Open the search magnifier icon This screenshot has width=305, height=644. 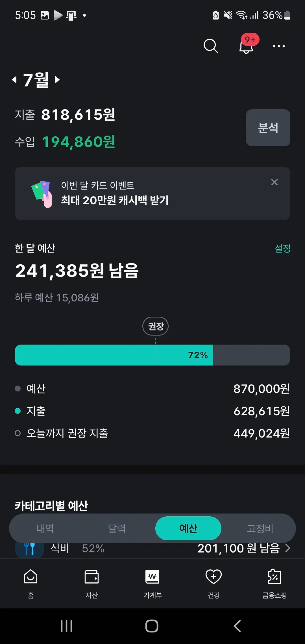[x=211, y=46]
